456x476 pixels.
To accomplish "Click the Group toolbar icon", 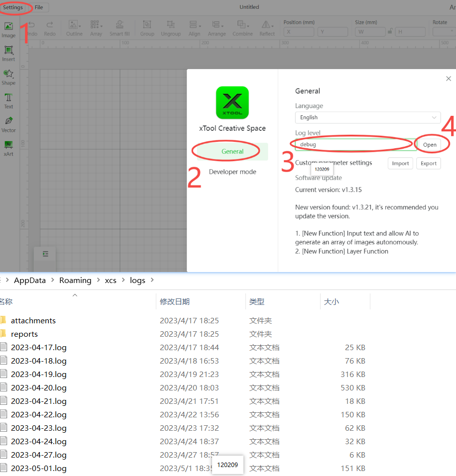I will (147, 29).
